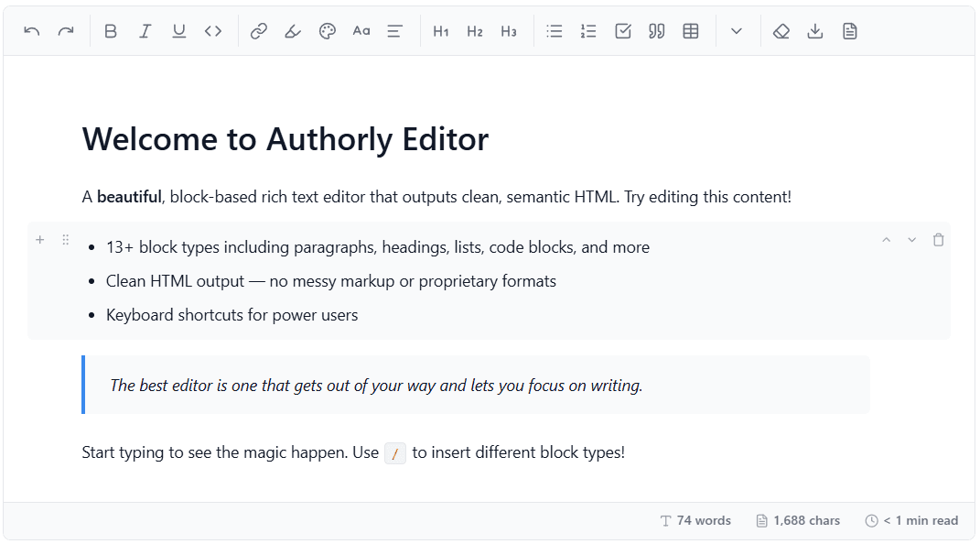980x544 pixels.
Task: Insert a blockquote
Action: pos(656,31)
